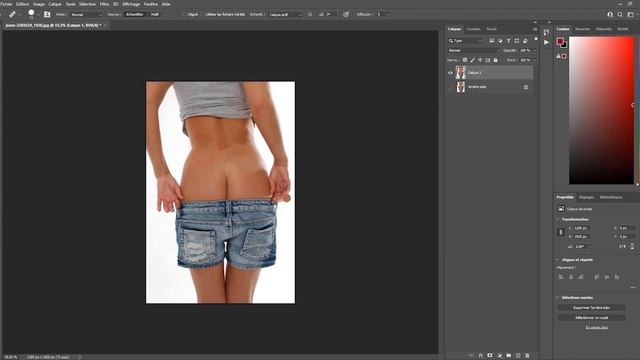The height and width of the screenshot is (360, 640).
Task: Collapse the Aligner et répartir section
Action: pos(558,260)
